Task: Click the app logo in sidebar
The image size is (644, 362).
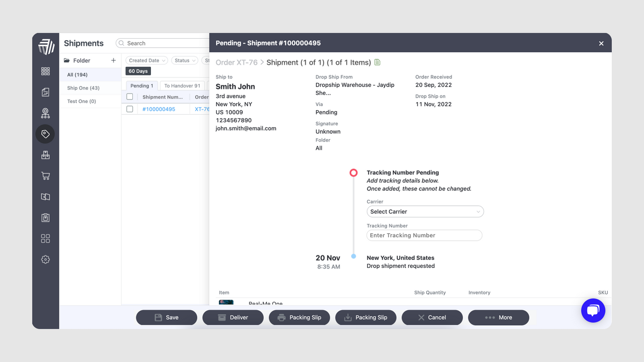Action: tap(46, 46)
